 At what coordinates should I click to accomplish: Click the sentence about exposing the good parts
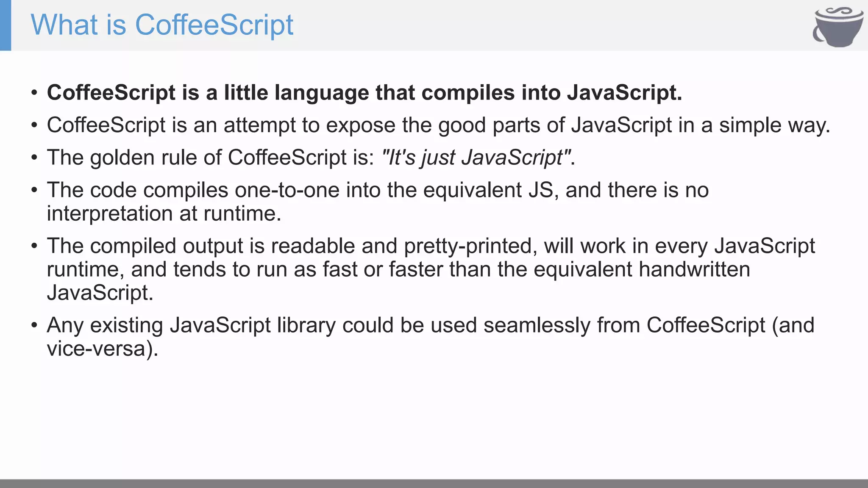[438, 125]
